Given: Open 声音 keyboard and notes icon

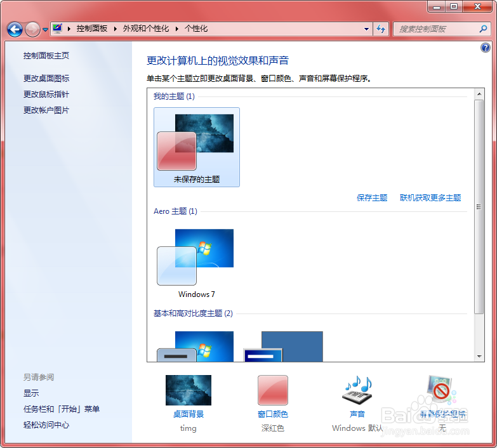Looking at the screenshot, I should [357, 390].
